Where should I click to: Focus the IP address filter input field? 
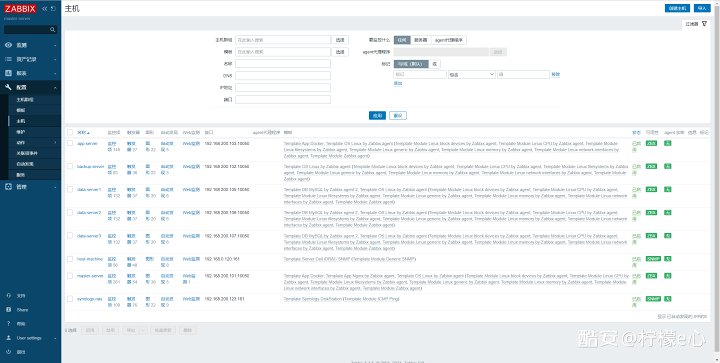tap(283, 87)
